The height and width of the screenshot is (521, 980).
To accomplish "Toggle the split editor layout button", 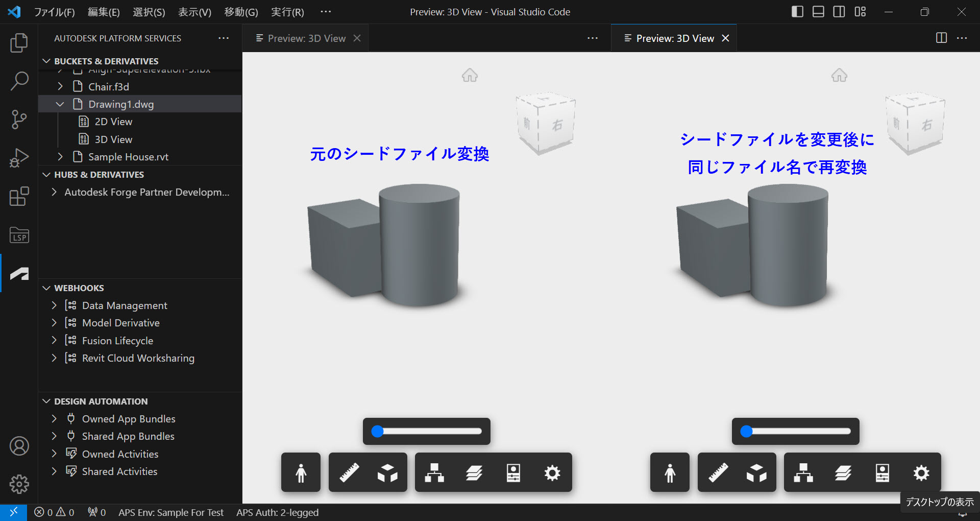I will point(941,38).
